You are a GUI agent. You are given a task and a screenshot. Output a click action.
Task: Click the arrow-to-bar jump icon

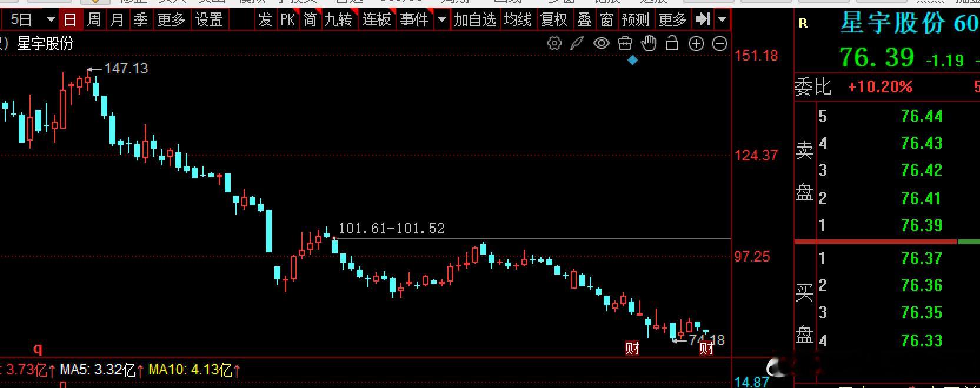(703, 19)
